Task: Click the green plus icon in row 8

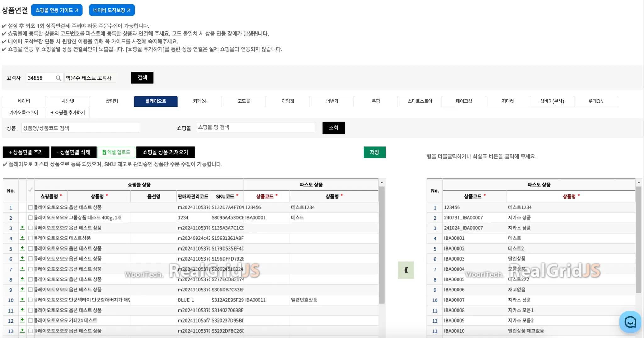Action: [22, 279]
